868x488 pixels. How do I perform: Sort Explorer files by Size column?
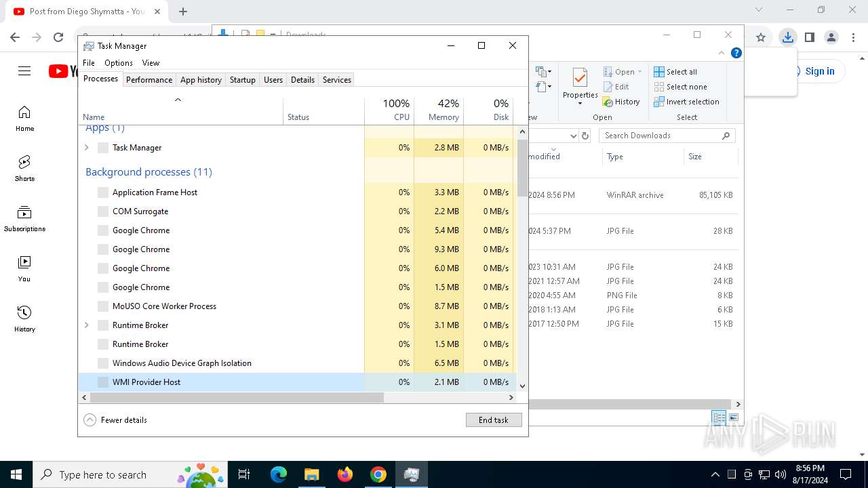pyautogui.click(x=709, y=157)
